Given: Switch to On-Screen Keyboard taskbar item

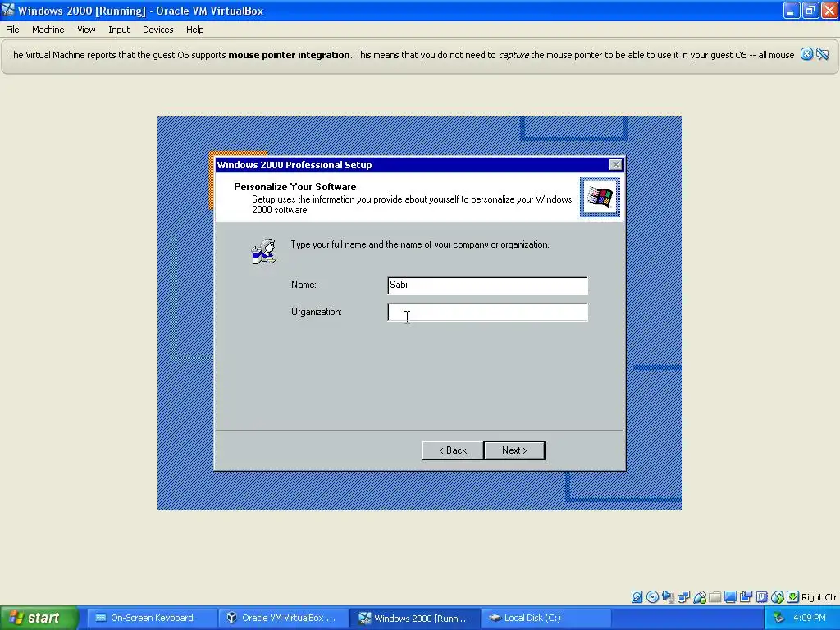Looking at the screenshot, I should (x=152, y=618).
